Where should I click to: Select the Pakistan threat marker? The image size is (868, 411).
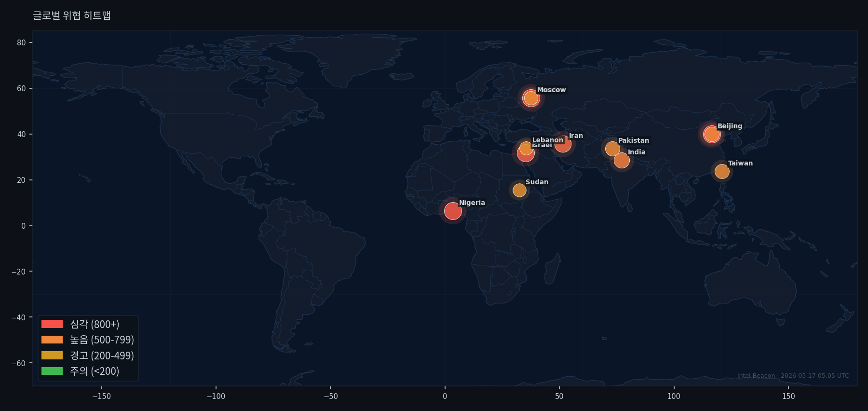pyautogui.click(x=612, y=149)
